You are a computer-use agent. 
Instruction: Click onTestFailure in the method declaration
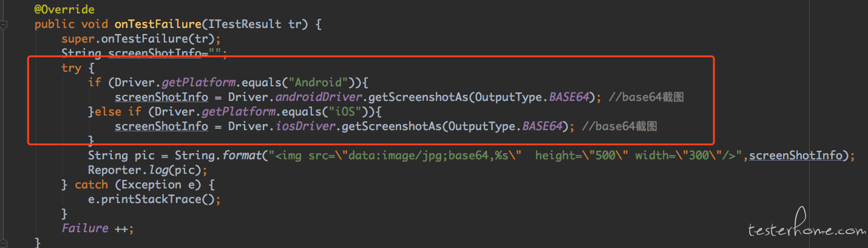click(158, 24)
